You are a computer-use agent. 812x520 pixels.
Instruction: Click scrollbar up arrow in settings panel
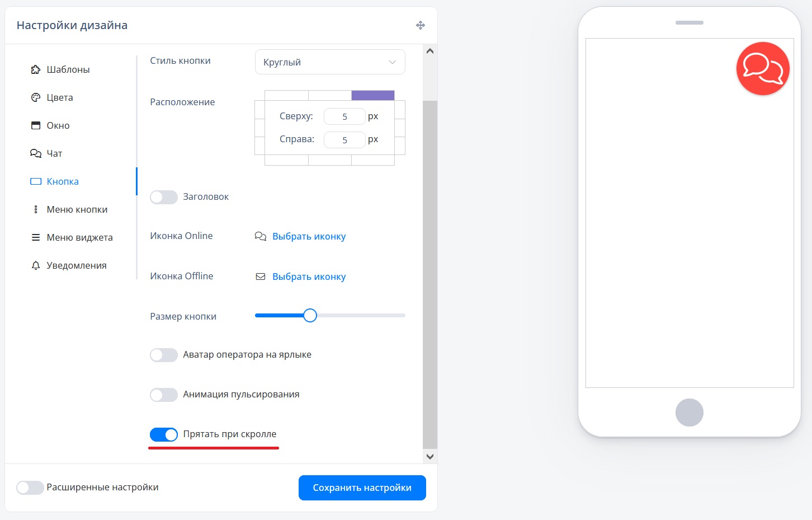429,51
